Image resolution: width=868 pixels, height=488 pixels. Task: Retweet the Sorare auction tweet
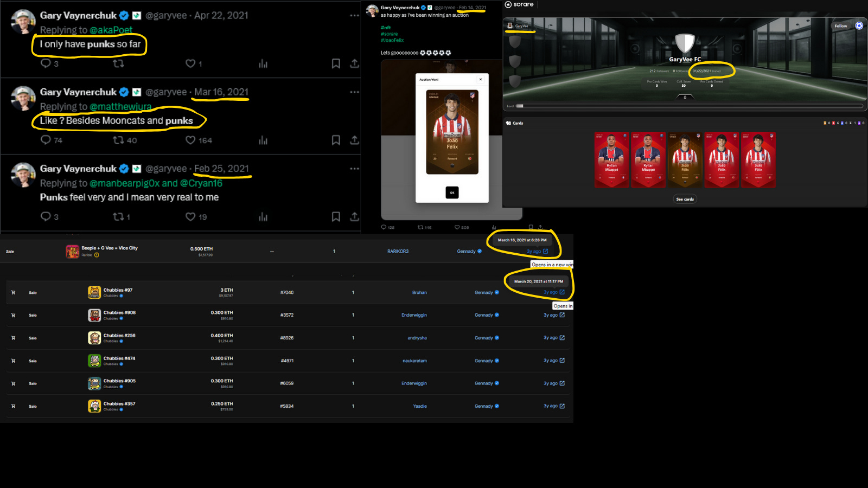420,227
